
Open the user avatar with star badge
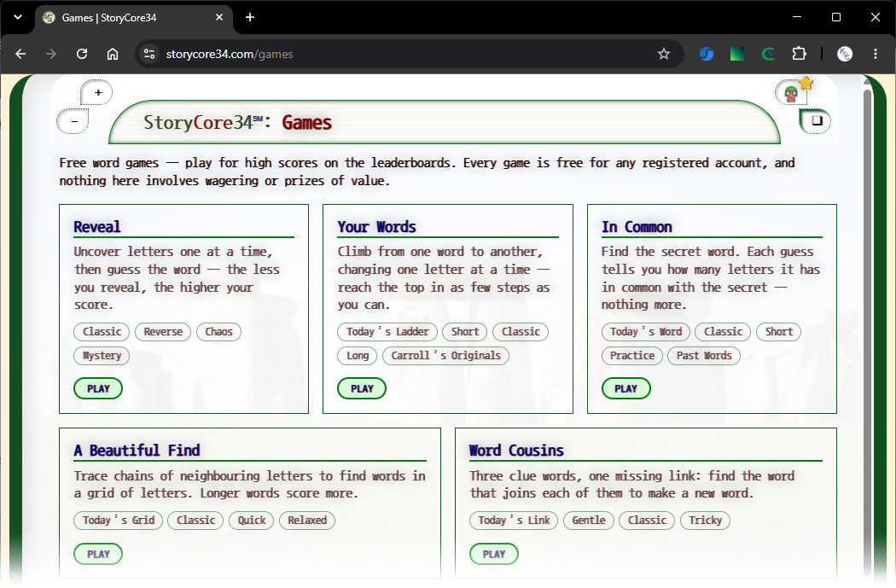pyautogui.click(x=793, y=92)
